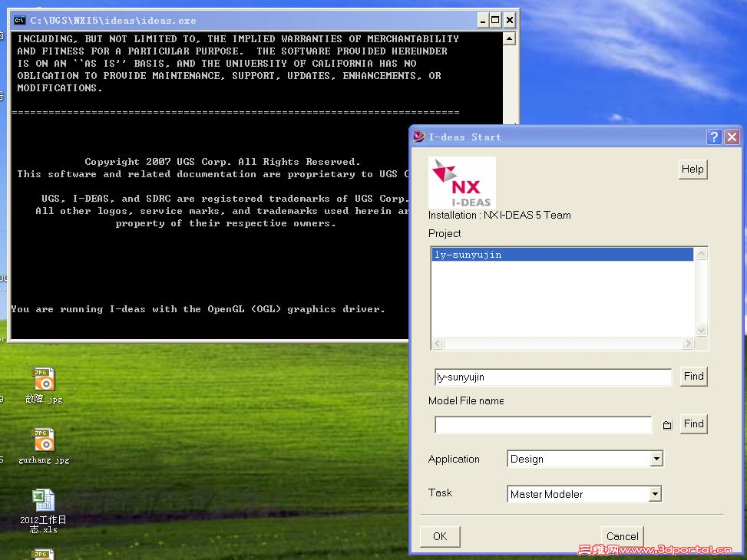The image size is (747, 560).
Task: Click the console window scroll-up arrow
Action: [x=509, y=38]
